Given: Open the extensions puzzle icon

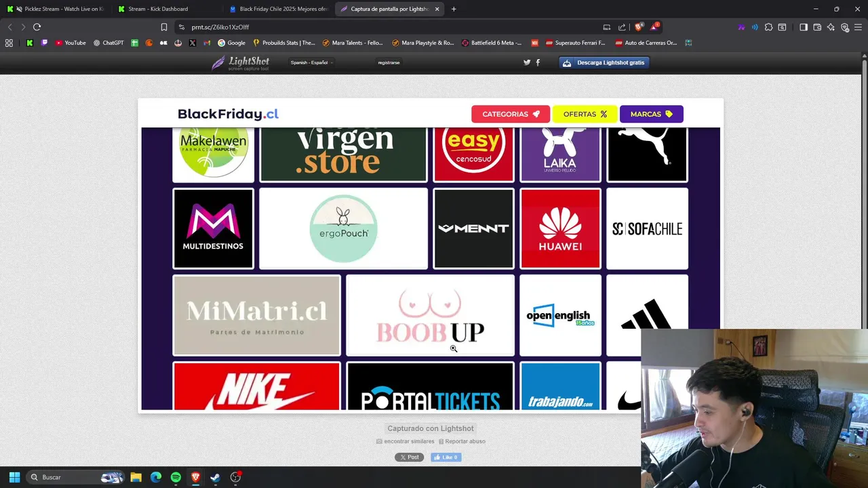Looking at the screenshot, I should (768, 27).
